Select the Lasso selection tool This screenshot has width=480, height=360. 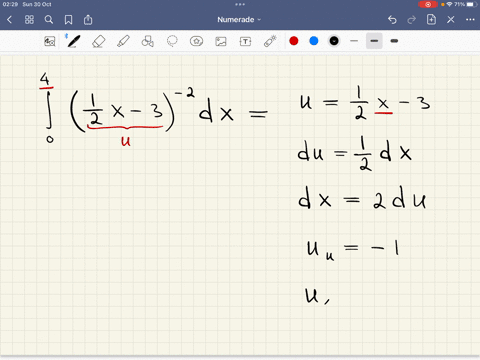pos(172,41)
